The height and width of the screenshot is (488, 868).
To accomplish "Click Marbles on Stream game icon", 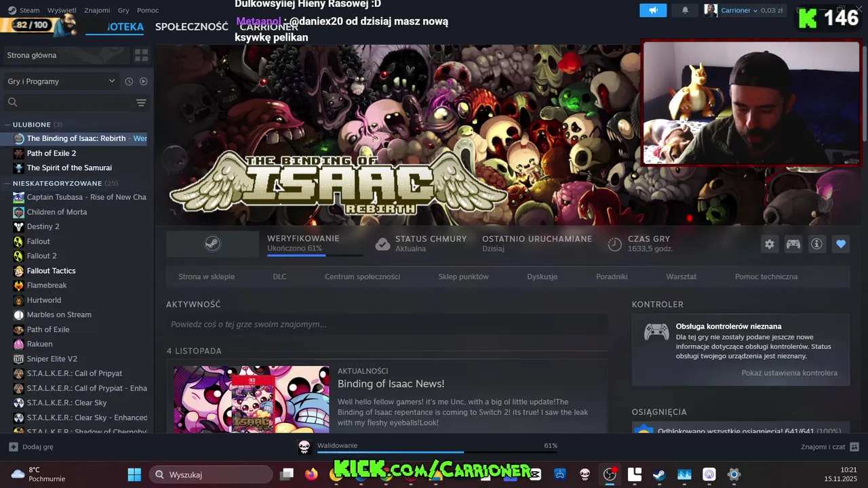I will point(19,314).
